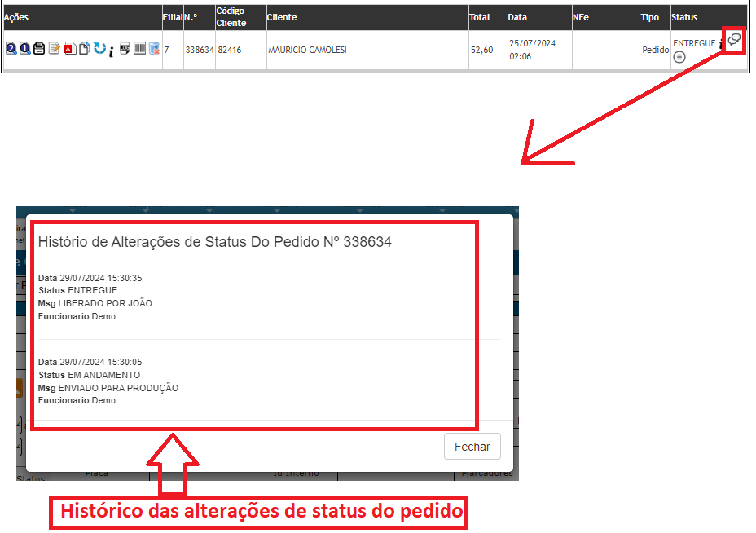Viewport: 756px width, 533px height.
Task: Click the Total column header
Action: [x=480, y=17]
